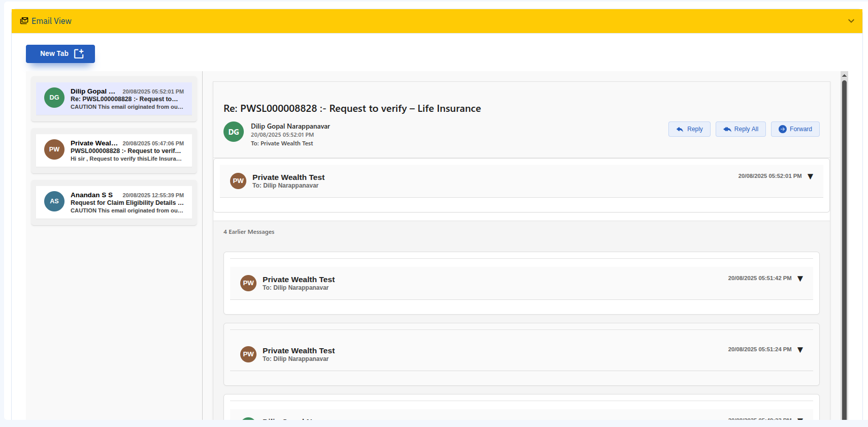Click PW avatar on 05:51:42 PM message
The image size is (868, 427).
point(248,283)
